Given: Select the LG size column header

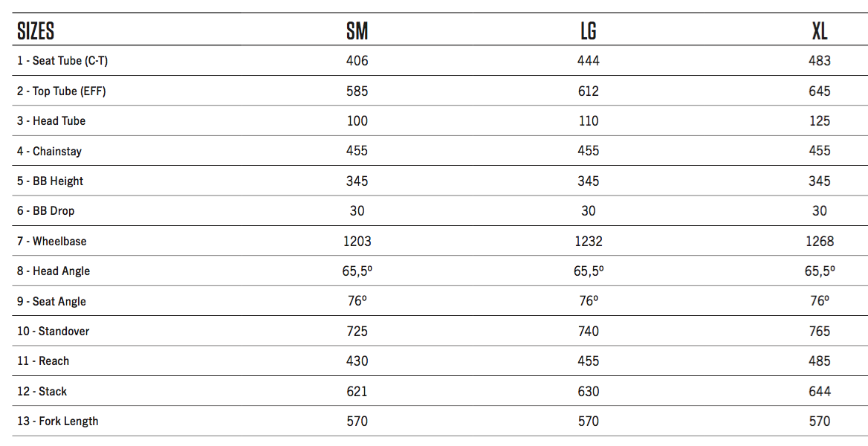Looking at the screenshot, I should tap(588, 30).
